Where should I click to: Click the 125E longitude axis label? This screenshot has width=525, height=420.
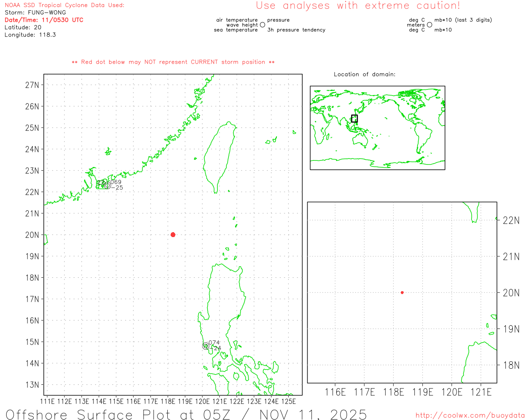(289, 401)
